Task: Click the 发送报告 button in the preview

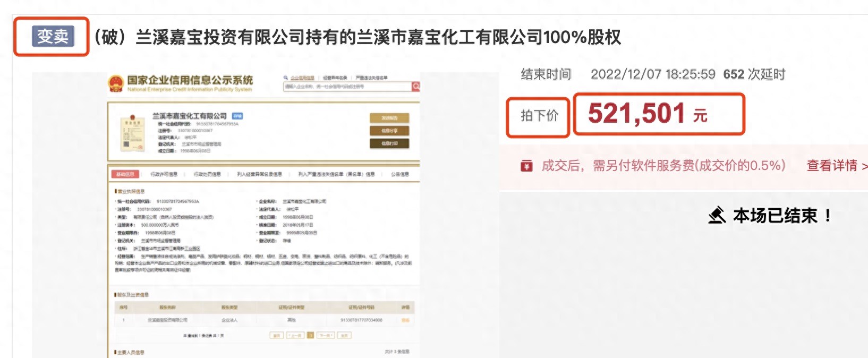Action: [389, 118]
